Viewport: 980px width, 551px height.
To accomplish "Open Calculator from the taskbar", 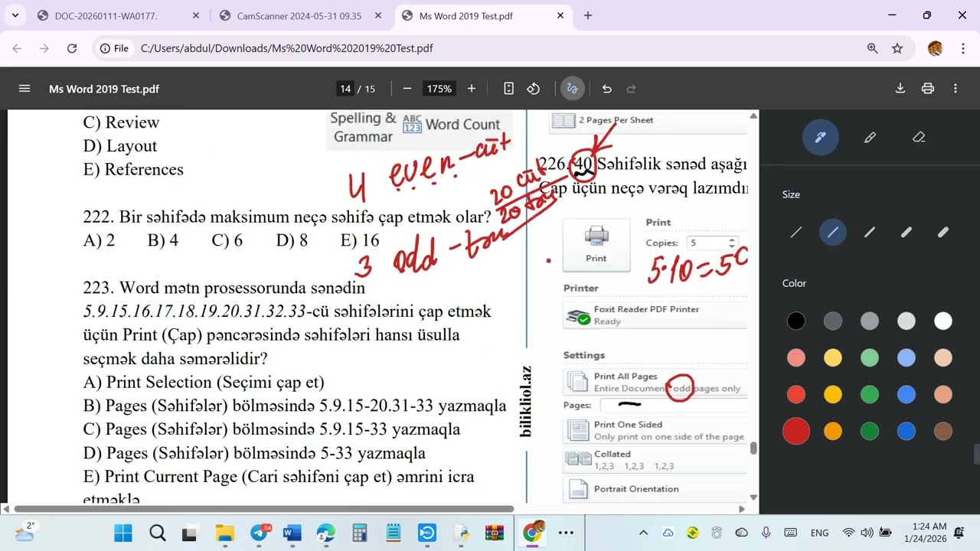I will pyautogui.click(x=360, y=533).
